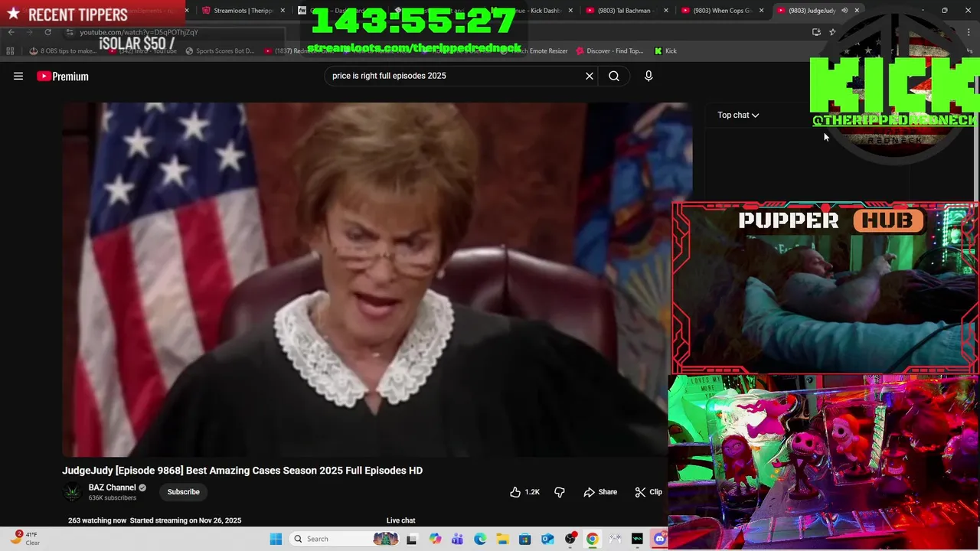Open Microsoft Teams from taskbar
The width and height of the screenshot is (980, 551).
pos(457,539)
